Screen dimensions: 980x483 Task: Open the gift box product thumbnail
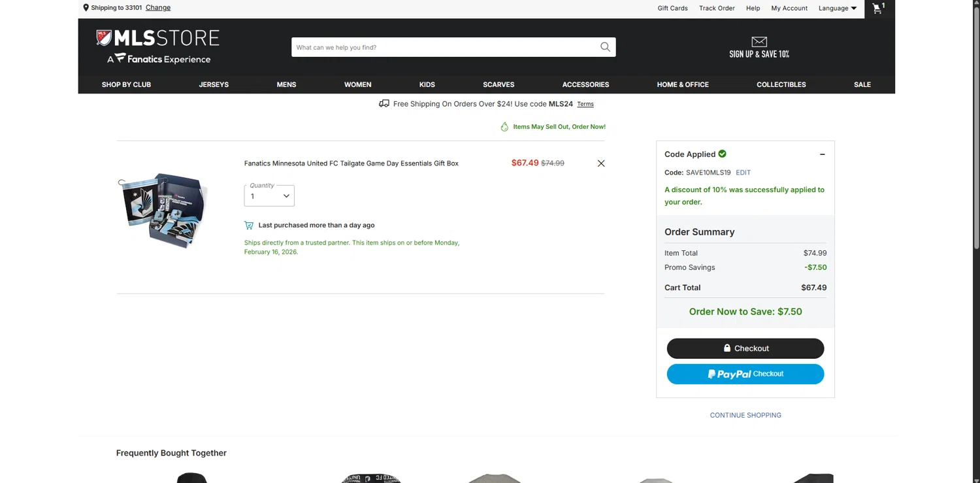pyautogui.click(x=164, y=210)
